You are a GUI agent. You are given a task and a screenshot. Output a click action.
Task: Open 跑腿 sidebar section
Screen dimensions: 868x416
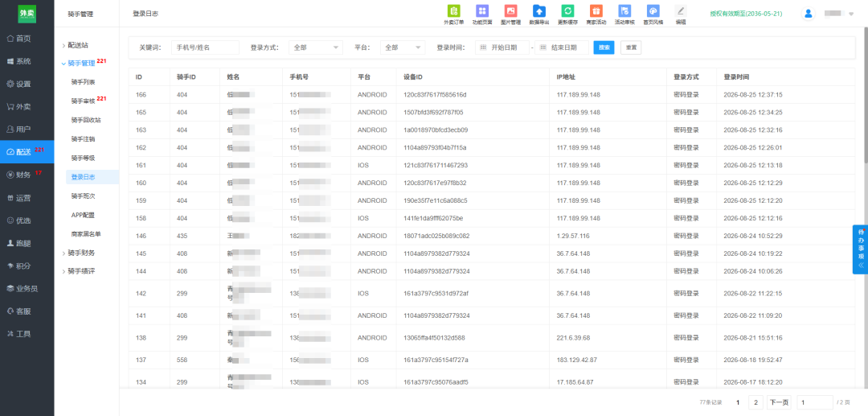[27, 243]
